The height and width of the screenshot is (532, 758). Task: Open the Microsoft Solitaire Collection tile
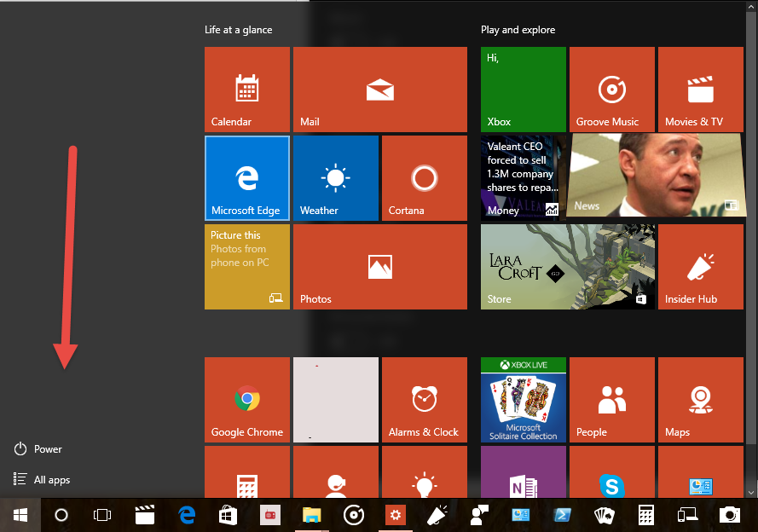click(x=523, y=400)
